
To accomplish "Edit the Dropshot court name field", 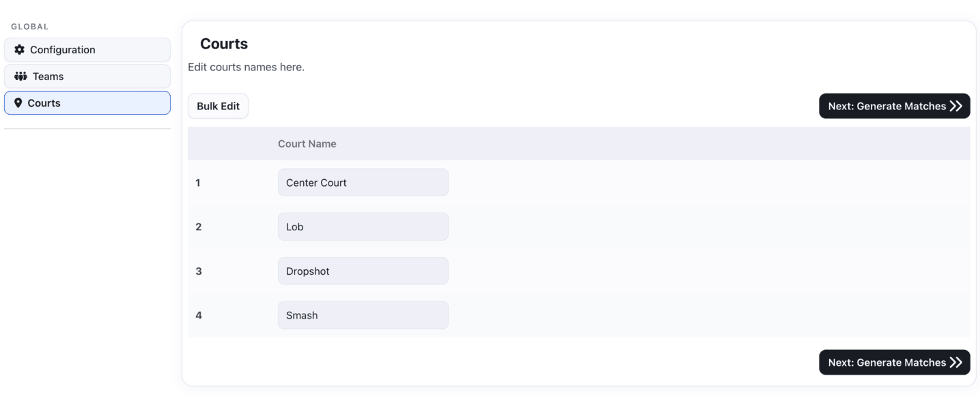I will click(363, 271).
